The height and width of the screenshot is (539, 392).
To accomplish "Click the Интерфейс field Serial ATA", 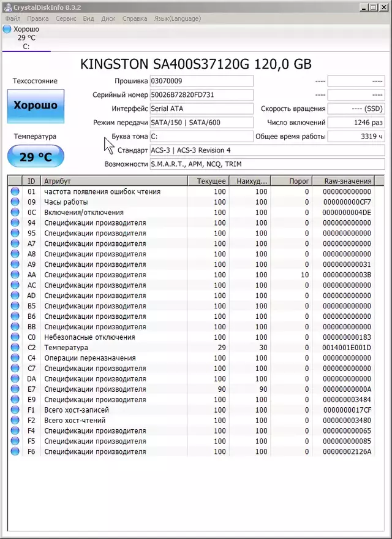I will coord(202,109).
